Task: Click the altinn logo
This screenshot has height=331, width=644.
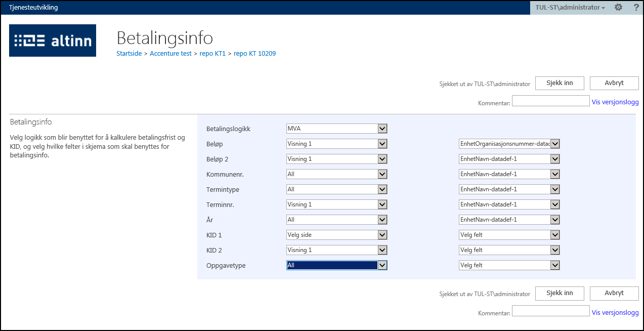Action: (53, 40)
